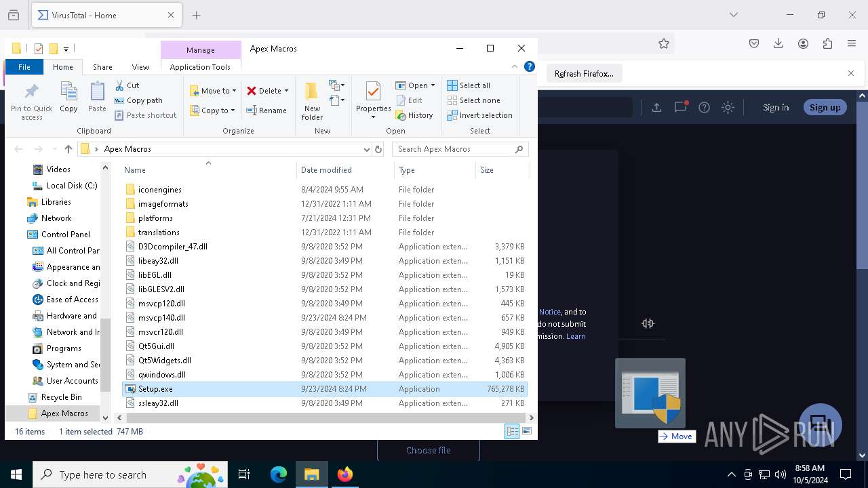Click VirusTotal Sign up button
868x488 pixels.
pos(825,107)
